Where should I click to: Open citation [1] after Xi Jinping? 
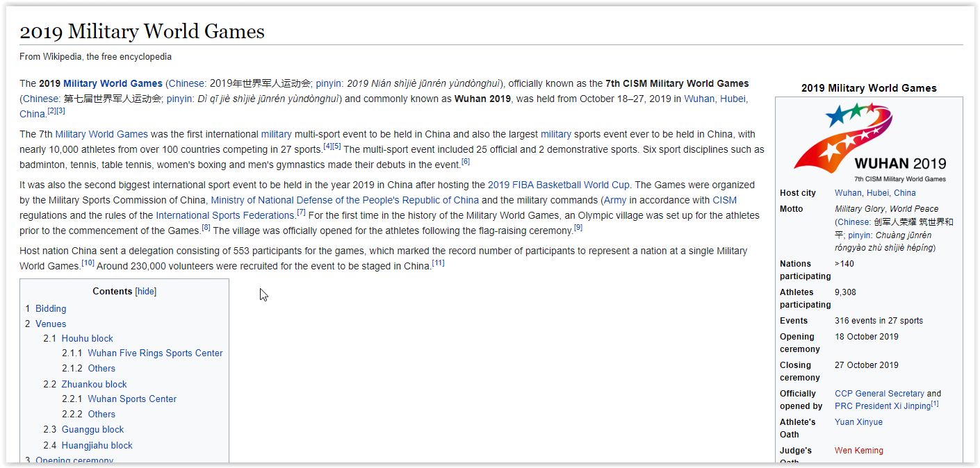pyautogui.click(x=935, y=403)
